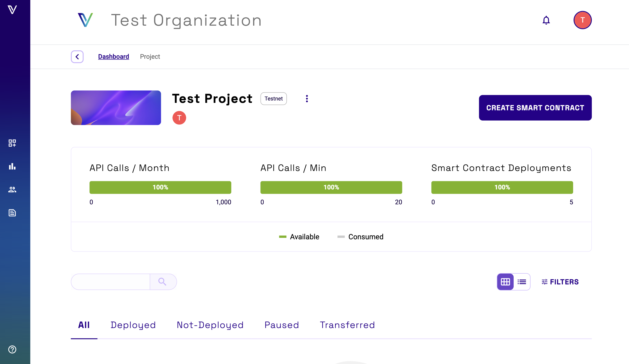Open the analytics bar chart icon

(x=12, y=166)
